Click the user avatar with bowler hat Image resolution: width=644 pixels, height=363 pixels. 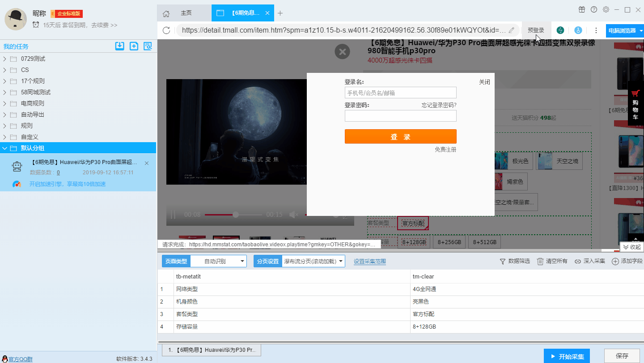pyautogui.click(x=16, y=19)
